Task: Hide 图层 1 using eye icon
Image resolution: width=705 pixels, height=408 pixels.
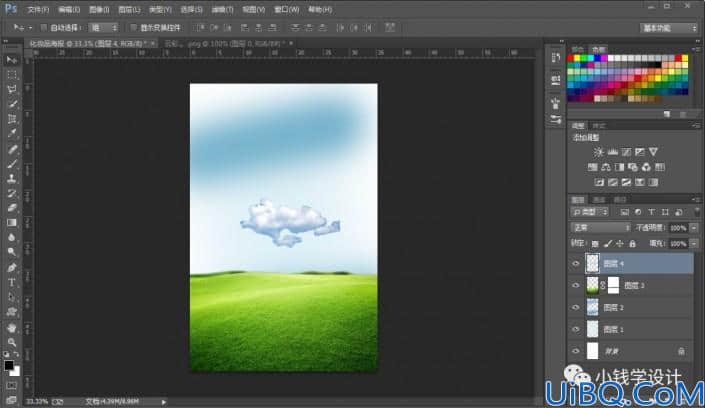Action: pyautogui.click(x=576, y=329)
